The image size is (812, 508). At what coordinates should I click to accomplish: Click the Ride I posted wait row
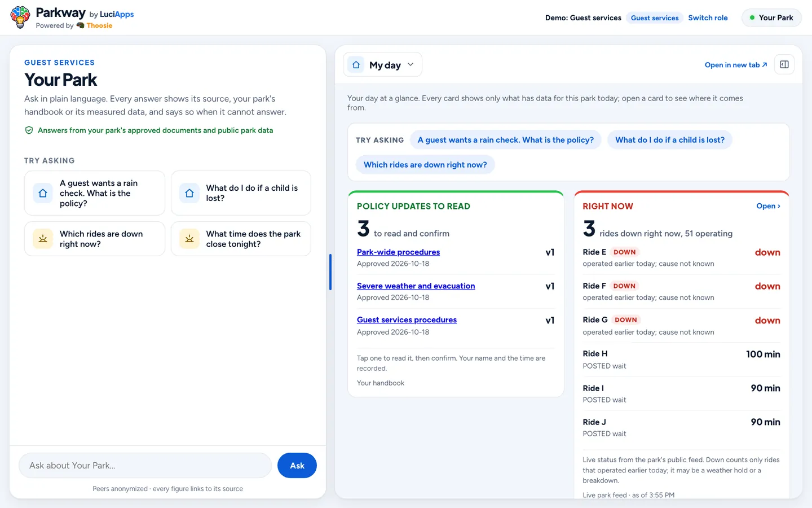[681, 393]
